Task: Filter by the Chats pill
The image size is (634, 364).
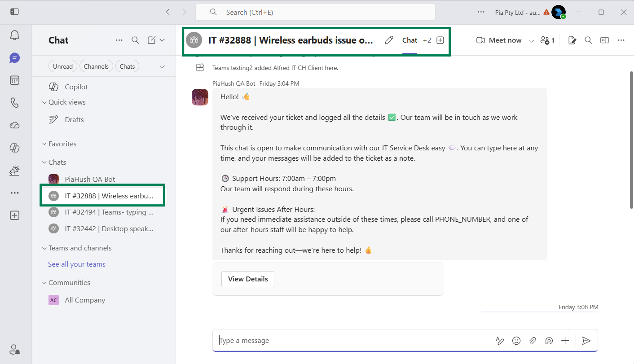Action: pyautogui.click(x=127, y=66)
